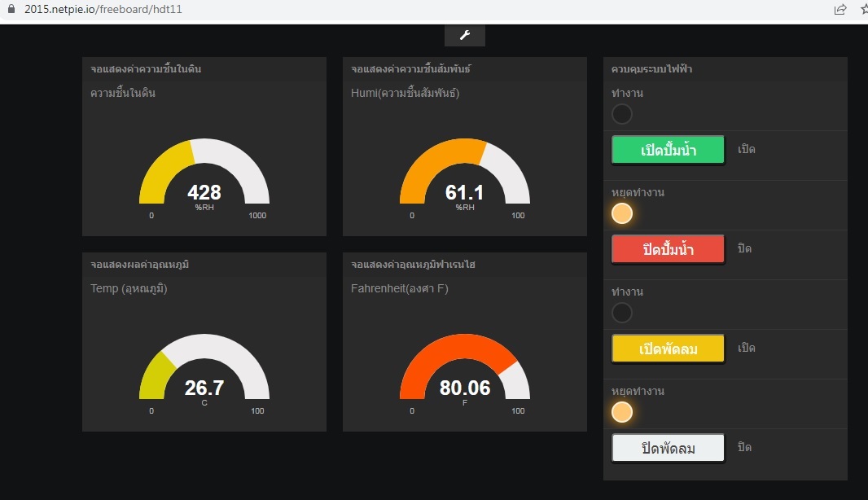Bookmark page with the star icon
Screen dimensions: 868x500
pyautogui.click(x=863, y=10)
